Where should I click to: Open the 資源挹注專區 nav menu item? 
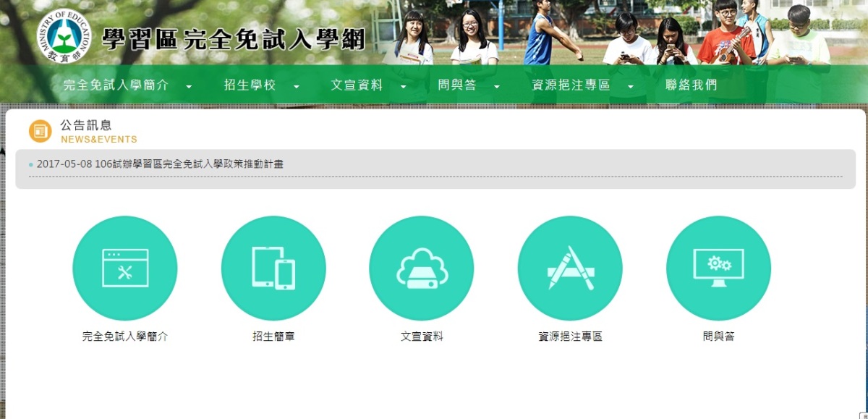tap(571, 85)
